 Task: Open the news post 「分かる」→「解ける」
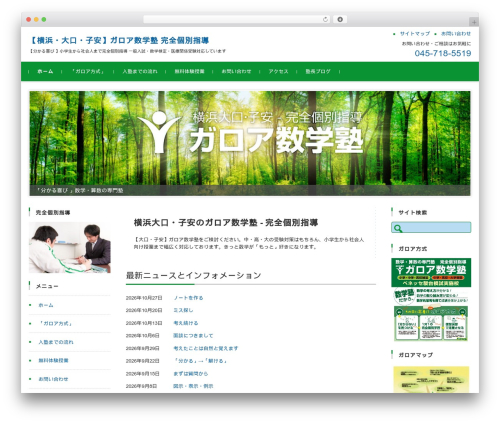tap(200, 361)
